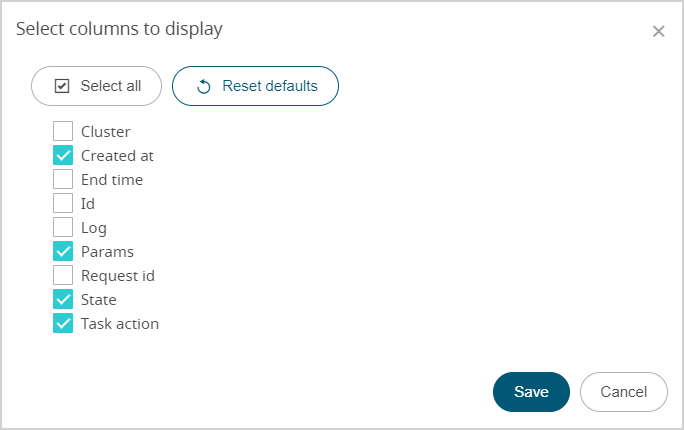Save the column selection
684x430 pixels.
[531, 392]
